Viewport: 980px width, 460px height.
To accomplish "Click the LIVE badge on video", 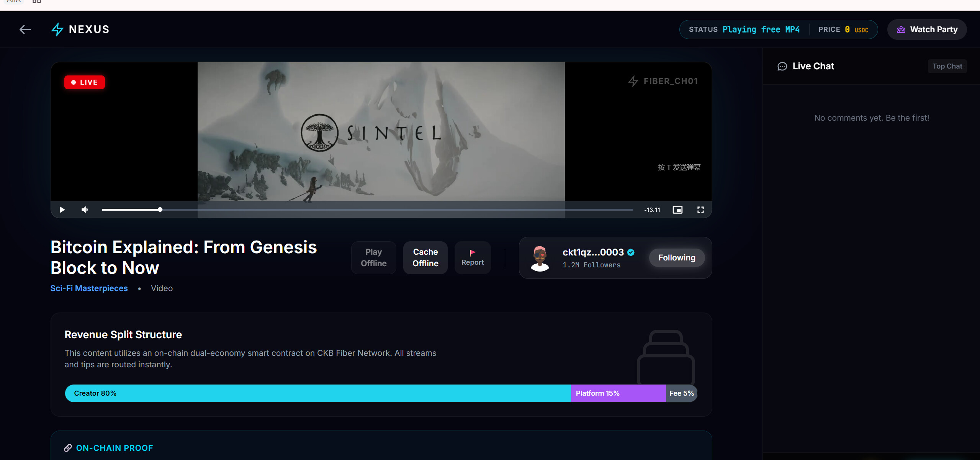I will pos(85,82).
